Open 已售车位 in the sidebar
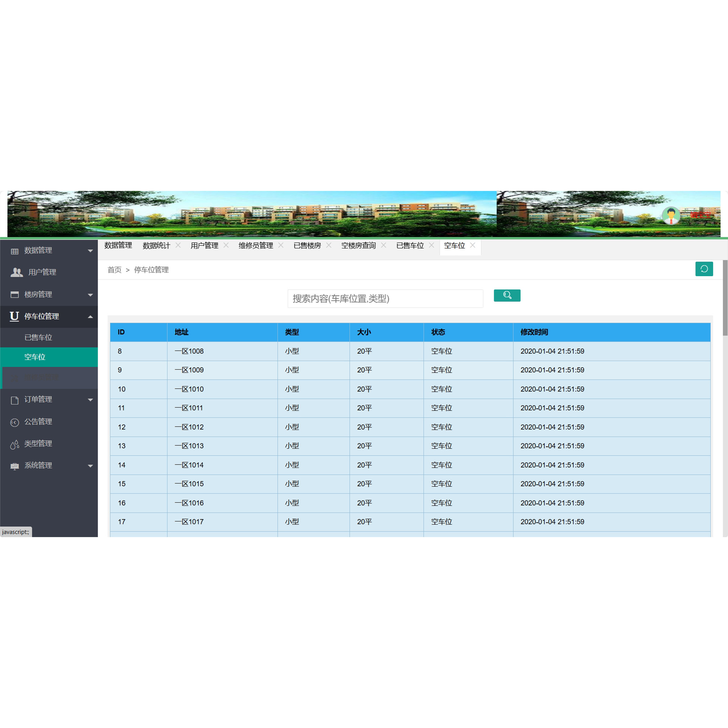The image size is (728, 728). (x=49, y=337)
